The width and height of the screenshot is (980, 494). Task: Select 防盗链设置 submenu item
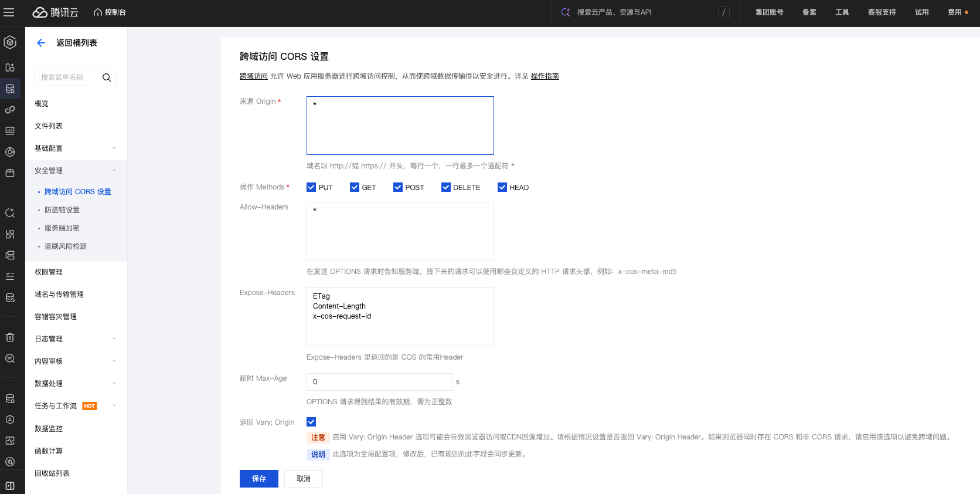point(62,210)
